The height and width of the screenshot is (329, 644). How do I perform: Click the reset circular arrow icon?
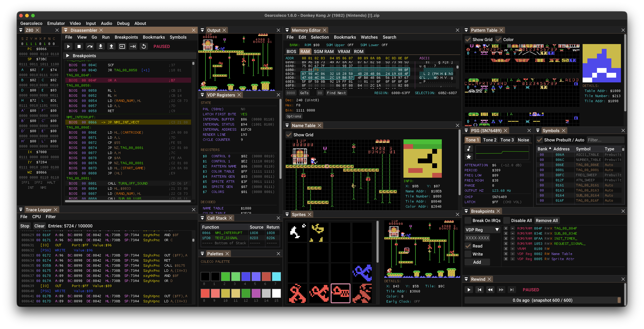144,46
